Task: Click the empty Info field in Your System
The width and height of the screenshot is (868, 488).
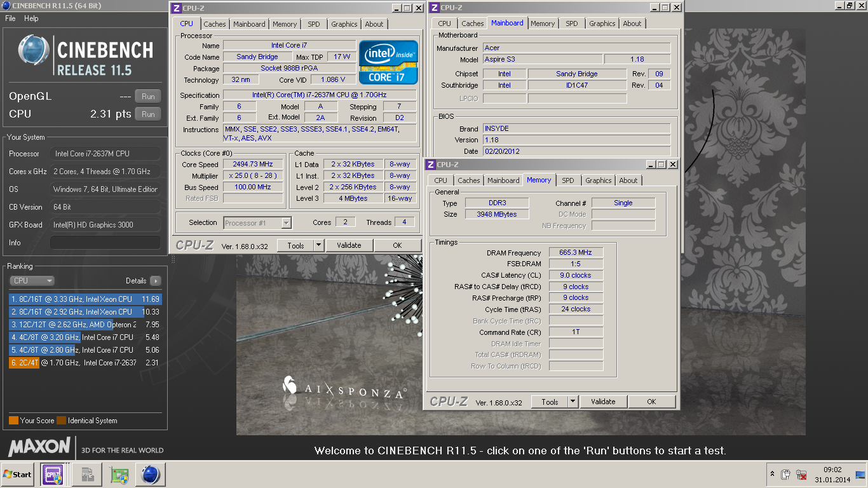Action: tap(105, 243)
